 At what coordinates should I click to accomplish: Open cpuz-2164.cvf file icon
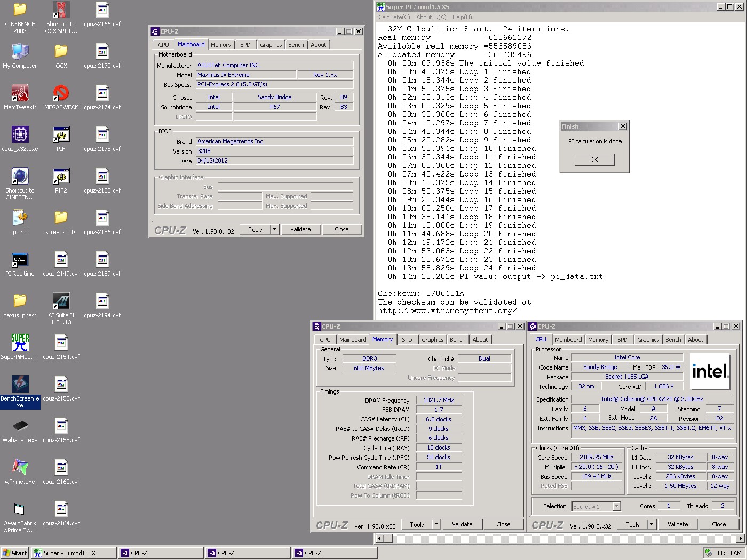pyautogui.click(x=61, y=509)
